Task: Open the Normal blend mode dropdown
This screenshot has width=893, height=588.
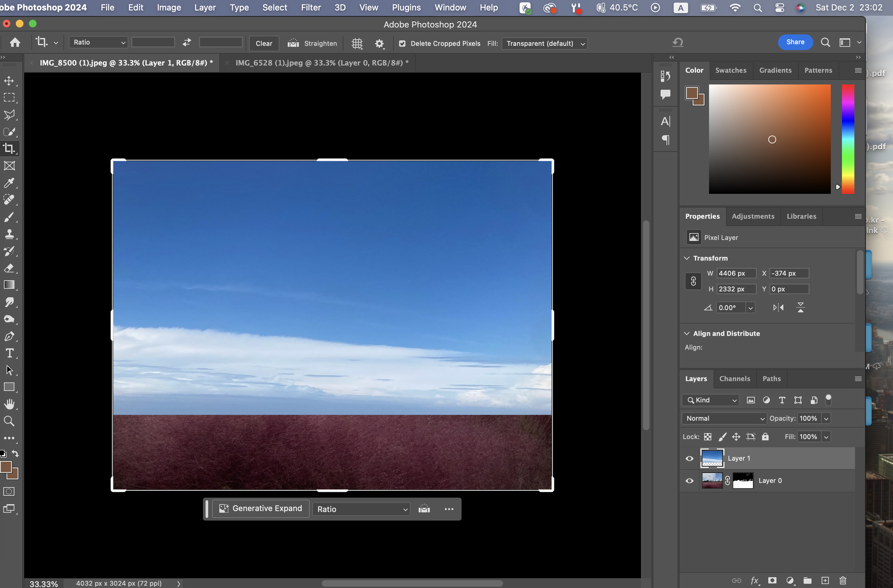Action: tap(724, 418)
